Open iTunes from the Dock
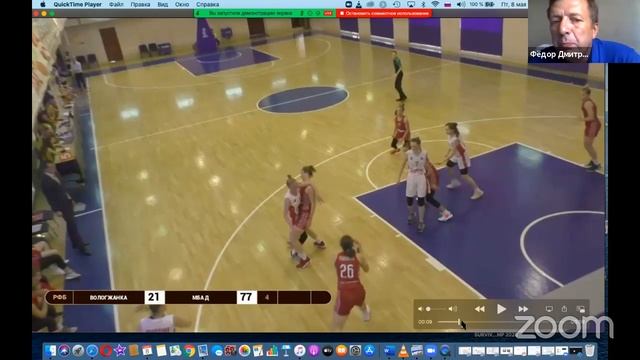This screenshot has width=640, height=360. click(x=300, y=351)
